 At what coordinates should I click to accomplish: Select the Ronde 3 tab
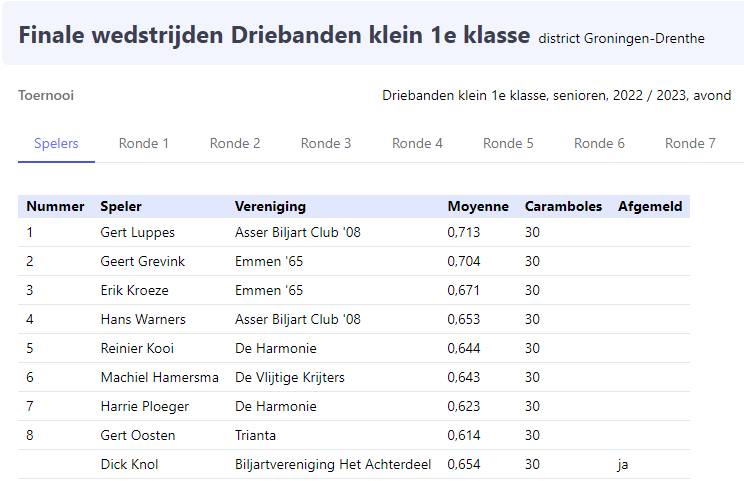pos(326,143)
